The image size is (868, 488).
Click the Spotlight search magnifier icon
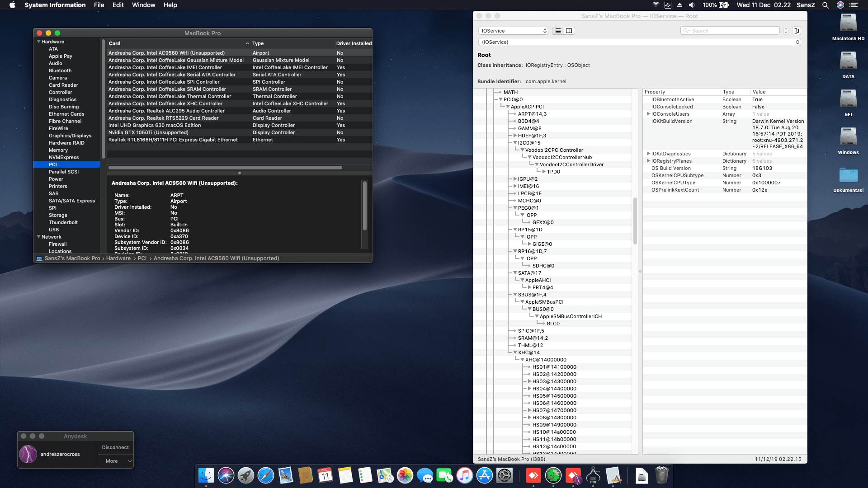(826, 5)
